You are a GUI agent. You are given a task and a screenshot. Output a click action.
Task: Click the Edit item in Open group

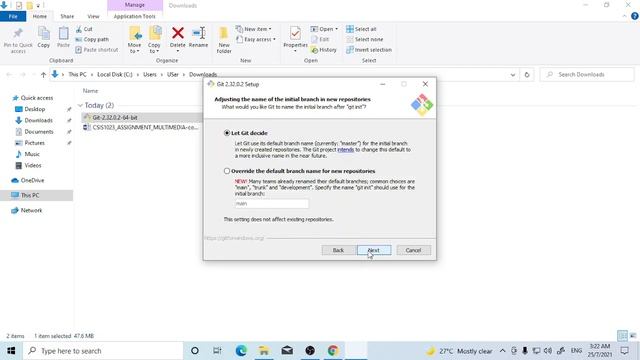320,40
